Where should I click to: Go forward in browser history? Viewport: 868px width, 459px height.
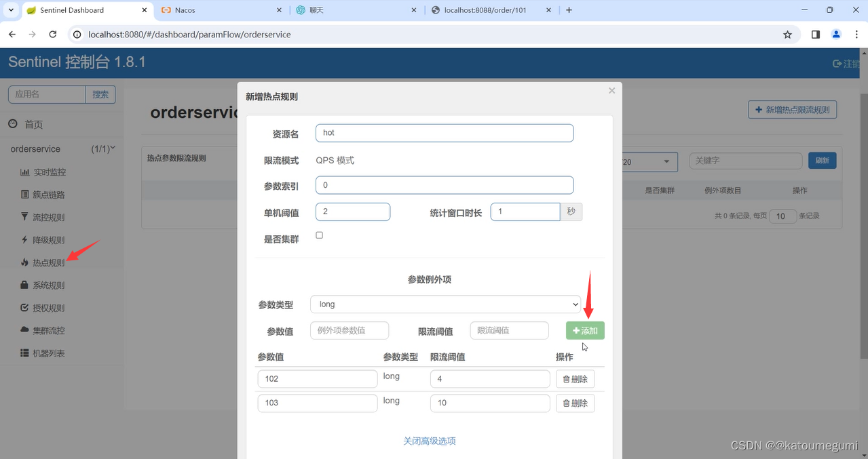(33, 35)
